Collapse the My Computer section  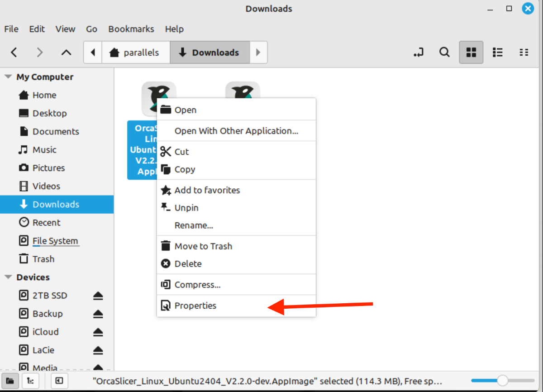(x=8, y=77)
